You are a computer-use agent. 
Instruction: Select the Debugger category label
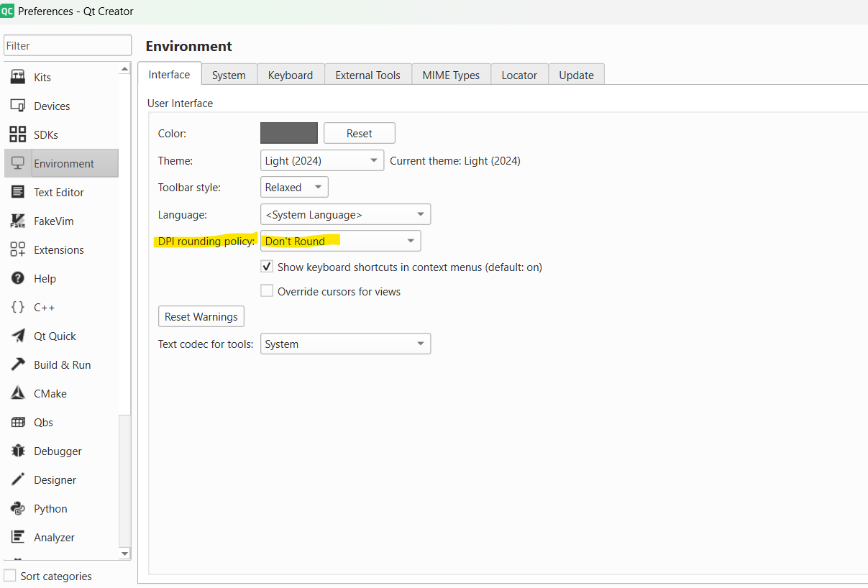point(58,451)
